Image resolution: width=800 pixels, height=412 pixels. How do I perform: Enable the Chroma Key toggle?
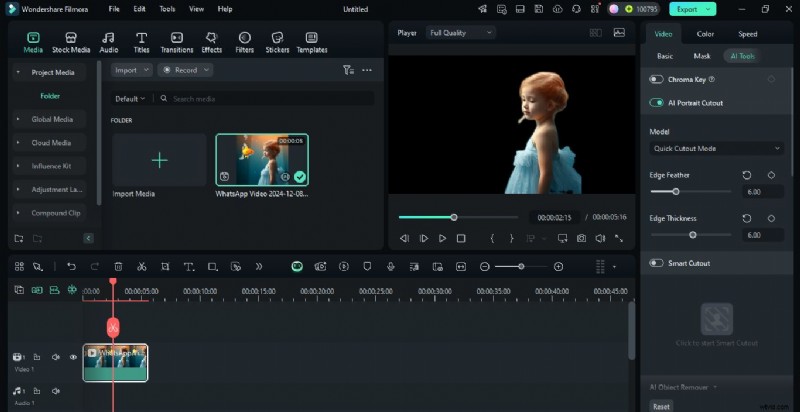point(657,79)
